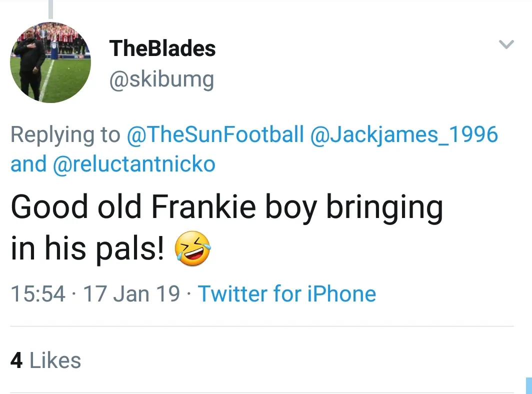Screen dimensions: 532x394
Task: Click the blue element at bottom-right corner
Action: 528,385
